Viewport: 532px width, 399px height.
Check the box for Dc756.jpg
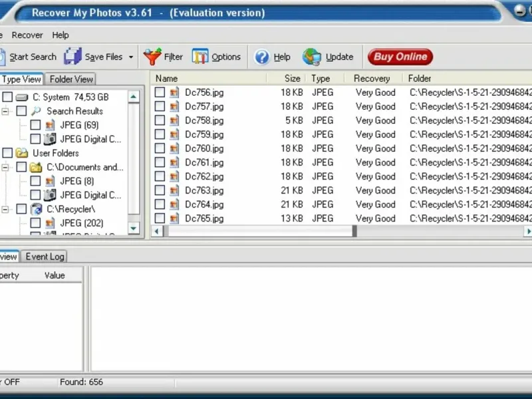coord(160,92)
